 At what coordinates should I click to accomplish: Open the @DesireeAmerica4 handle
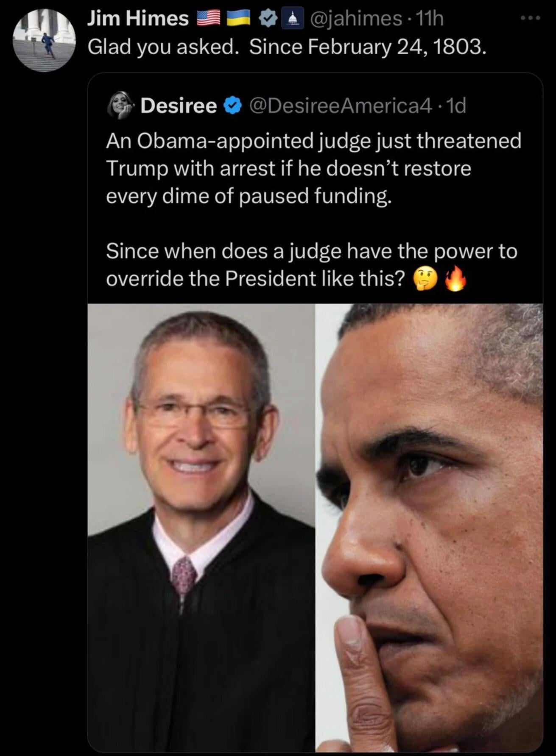[x=341, y=106]
